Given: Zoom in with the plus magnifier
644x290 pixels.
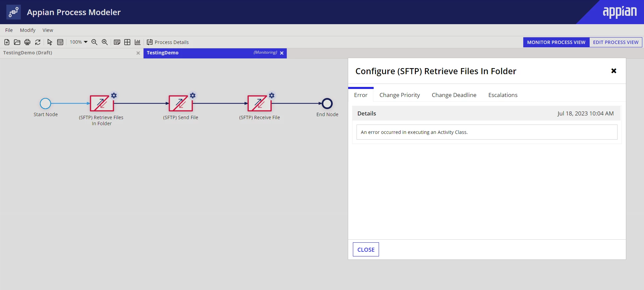Looking at the screenshot, I should [x=105, y=42].
